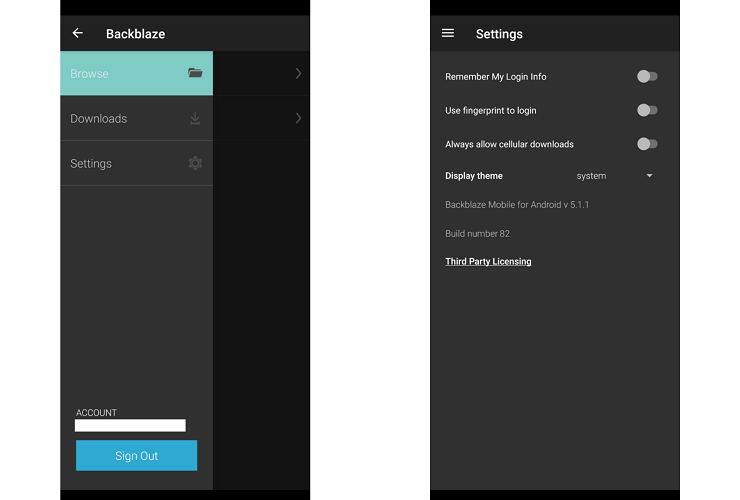Expand the chevron beside the Browse row

coord(298,73)
